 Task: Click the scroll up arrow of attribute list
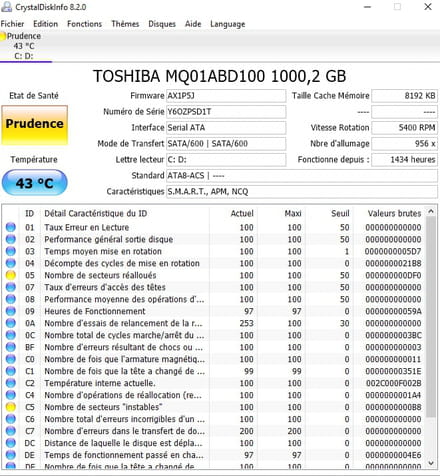pos(431,211)
